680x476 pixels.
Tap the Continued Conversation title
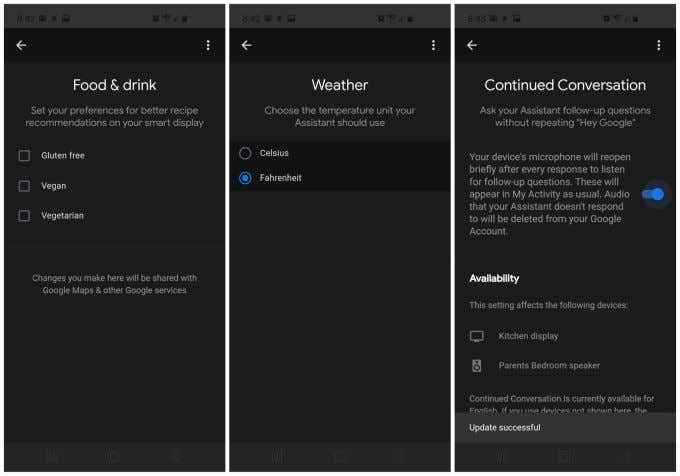(565, 85)
